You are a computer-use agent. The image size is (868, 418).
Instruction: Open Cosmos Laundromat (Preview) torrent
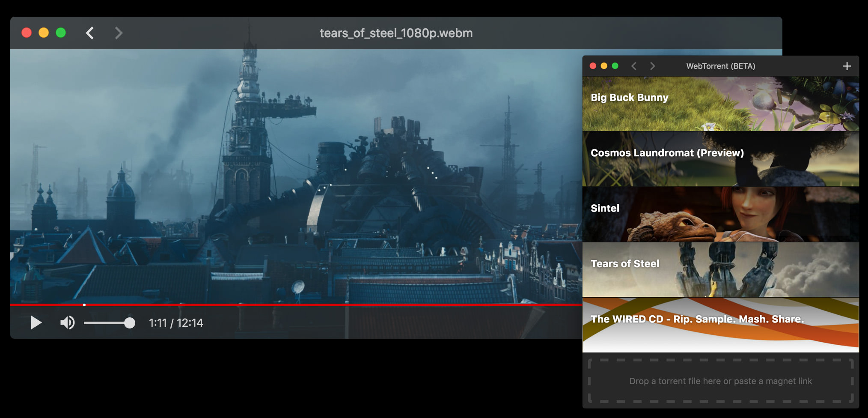(720, 159)
